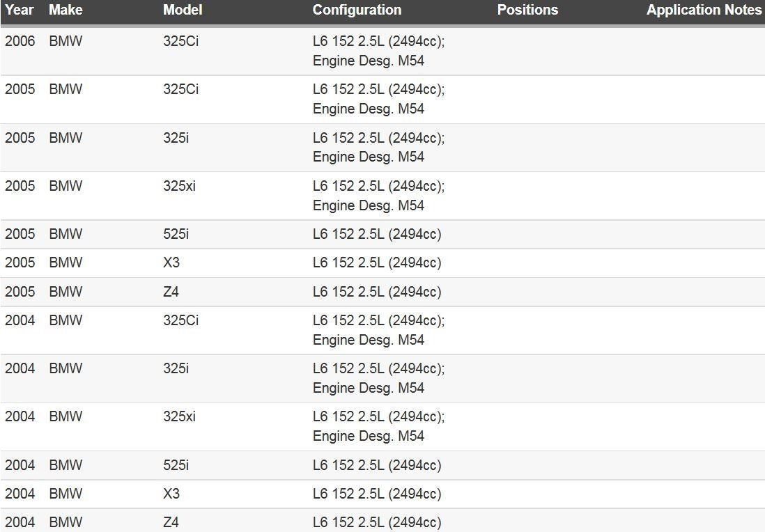Select the 2004 BMW 325i row
The height and width of the screenshot is (532, 765).
tap(382, 378)
